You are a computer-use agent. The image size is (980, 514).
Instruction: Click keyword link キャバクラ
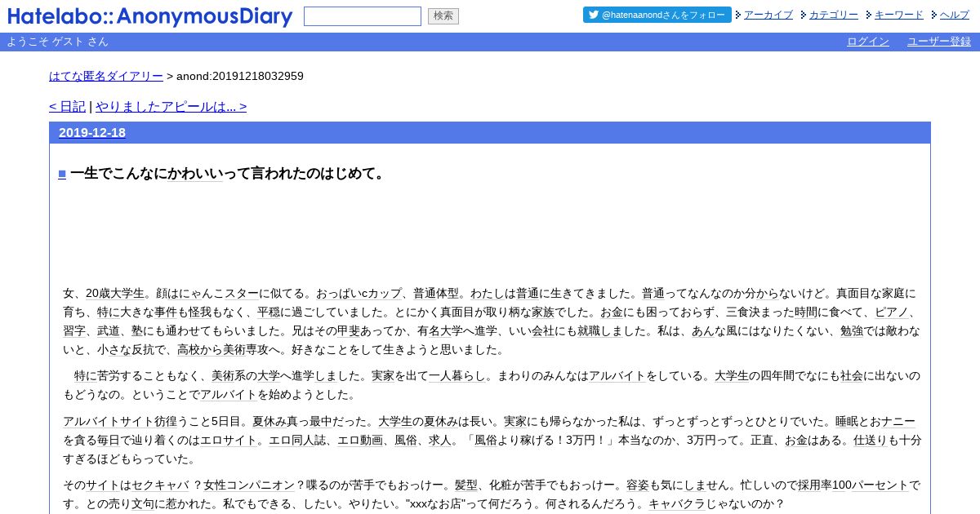point(677,503)
